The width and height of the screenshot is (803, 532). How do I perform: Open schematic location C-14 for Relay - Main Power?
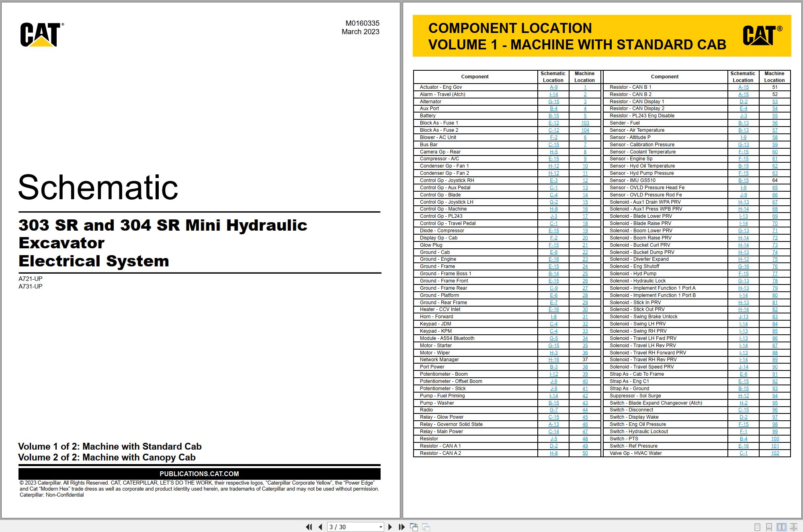(x=553, y=432)
